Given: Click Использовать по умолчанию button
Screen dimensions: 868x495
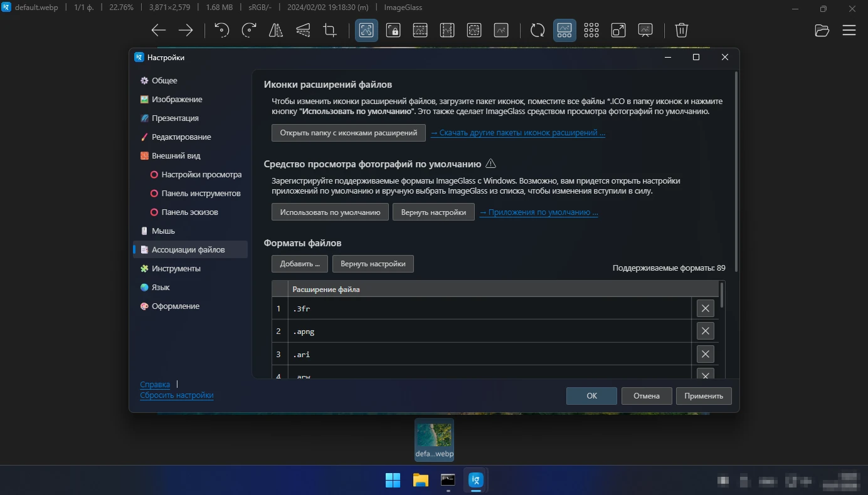Looking at the screenshot, I should (331, 212).
